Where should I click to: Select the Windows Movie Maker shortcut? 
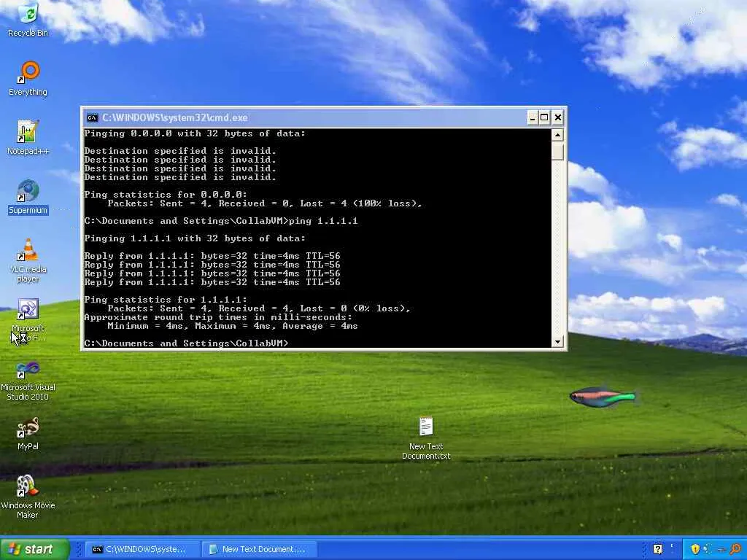pyautogui.click(x=28, y=497)
